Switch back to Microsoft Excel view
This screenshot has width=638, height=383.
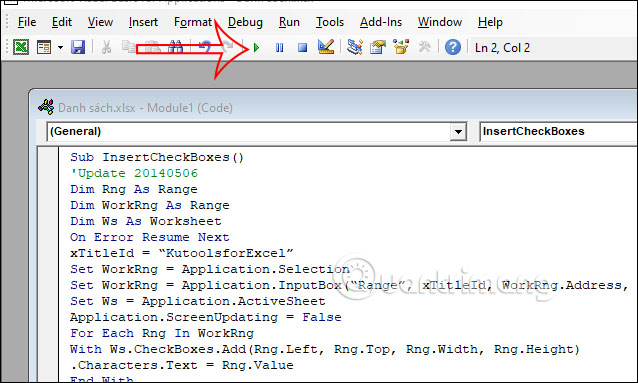tap(21, 47)
